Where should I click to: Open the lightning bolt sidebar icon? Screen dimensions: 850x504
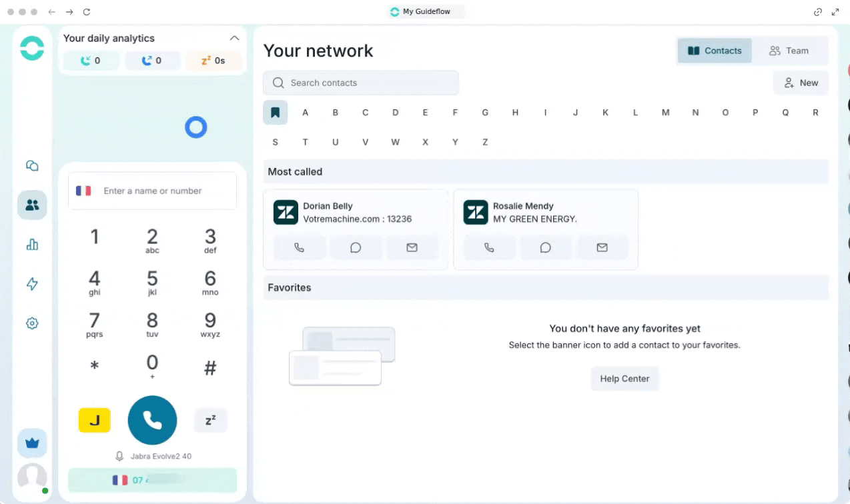pos(32,284)
